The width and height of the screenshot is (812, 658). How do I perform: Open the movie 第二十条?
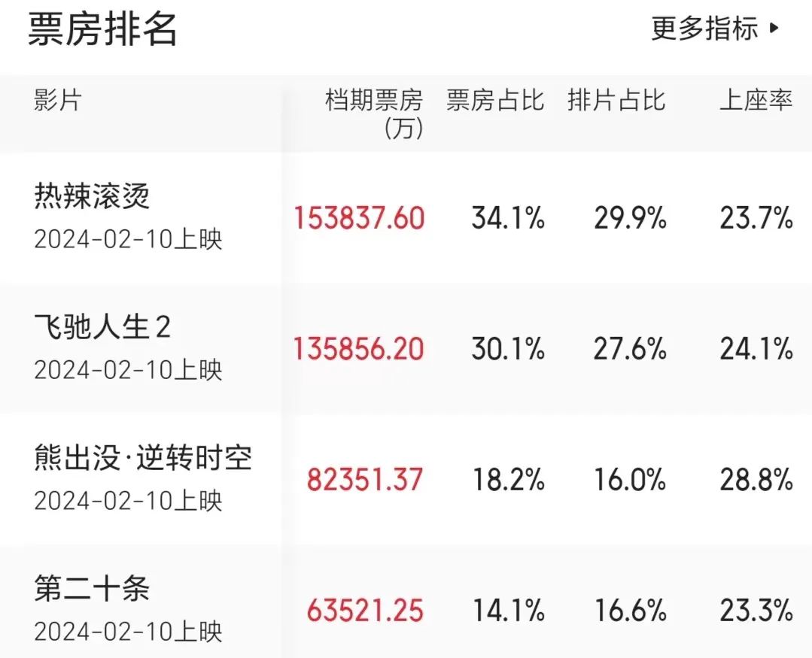pyautogui.click(x=92, y=589)
